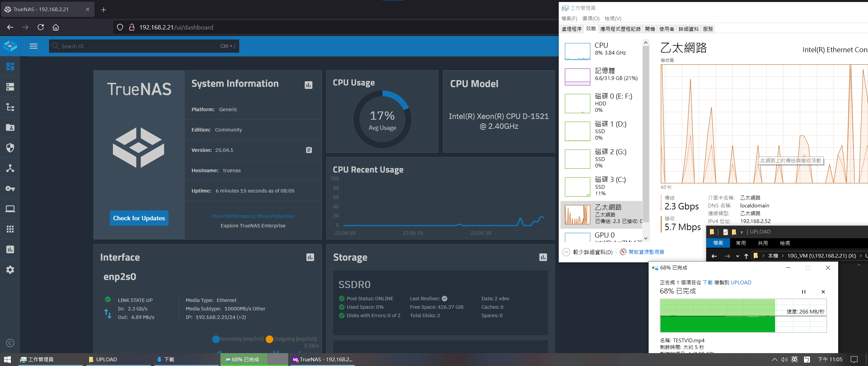868x366 pixels.
Task: Open notification center in taskbar
Action: coord(854,359)
